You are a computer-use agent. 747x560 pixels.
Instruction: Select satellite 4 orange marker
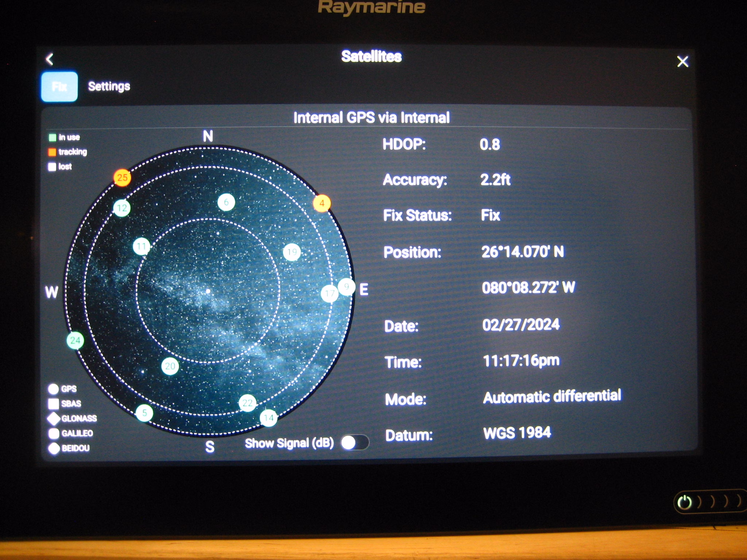(322, 203)
